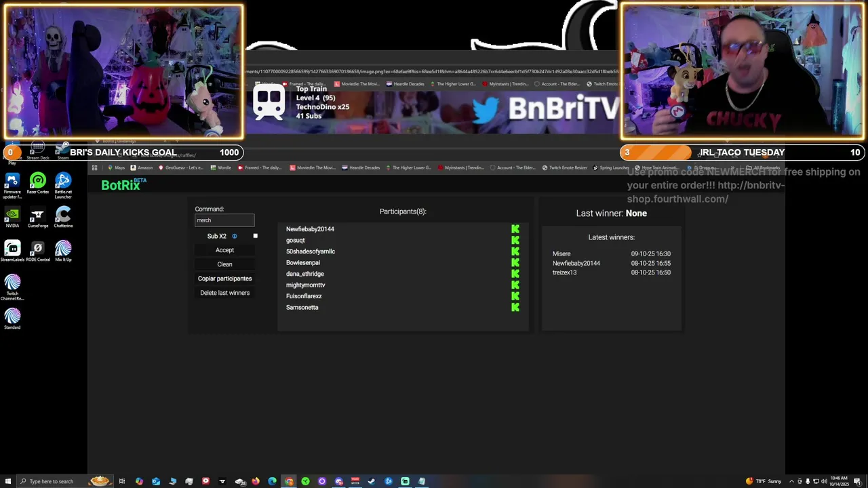Open the Chrome apps grid shortcut
Image resolution: width=868 pixels, height=488 pixels.
point(94,168)
